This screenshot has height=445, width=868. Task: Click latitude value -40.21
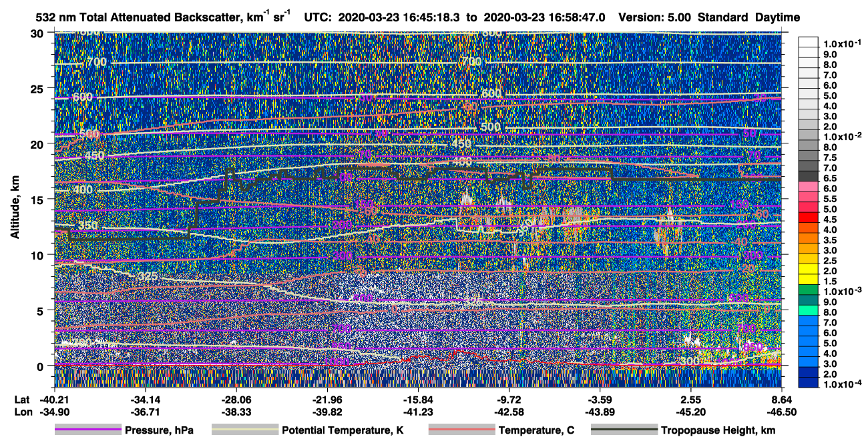pos(55,400)
